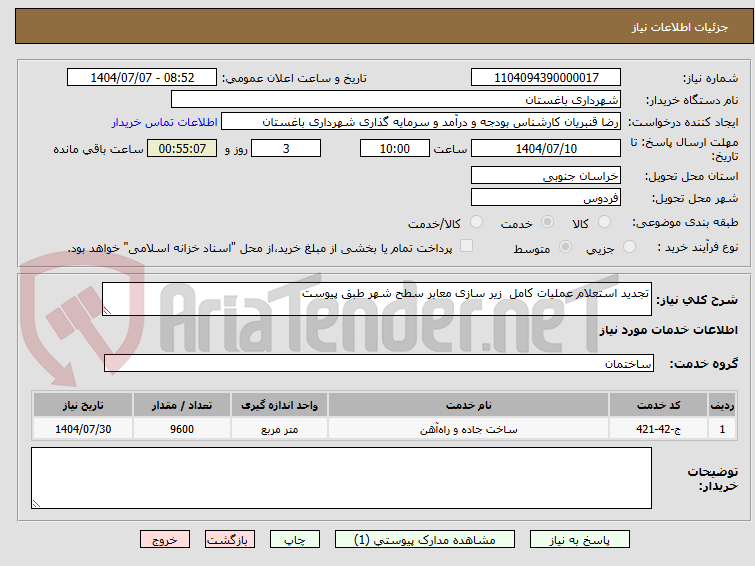Click the جزئیات اطلاعات نیاز page header
The image size is (755, 566).
(680, 27)
